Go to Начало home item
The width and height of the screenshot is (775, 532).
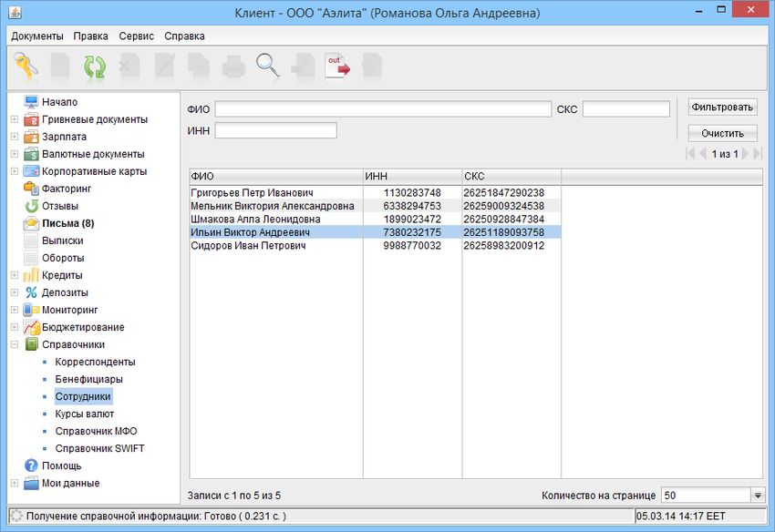pos(59,102)
